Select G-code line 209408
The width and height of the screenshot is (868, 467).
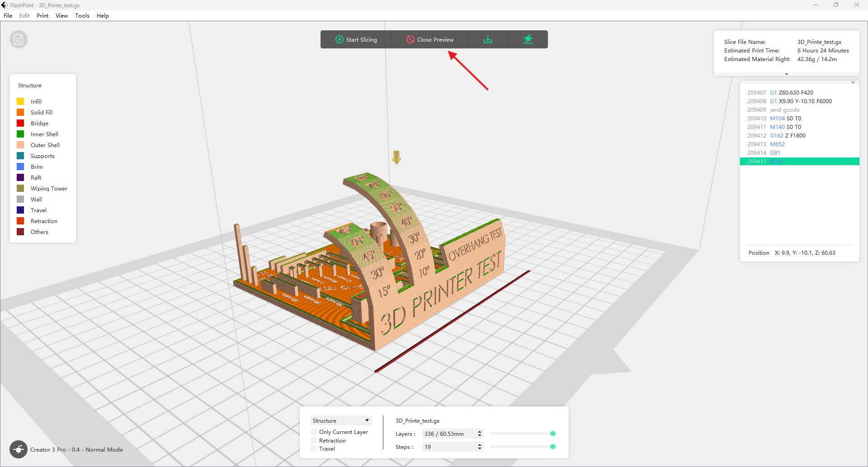(x=799, y=101)
